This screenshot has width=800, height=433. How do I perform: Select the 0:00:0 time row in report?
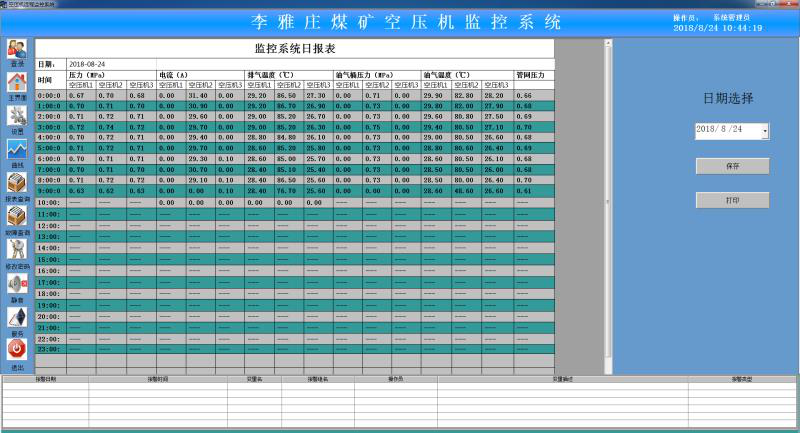tap(50, 95)
